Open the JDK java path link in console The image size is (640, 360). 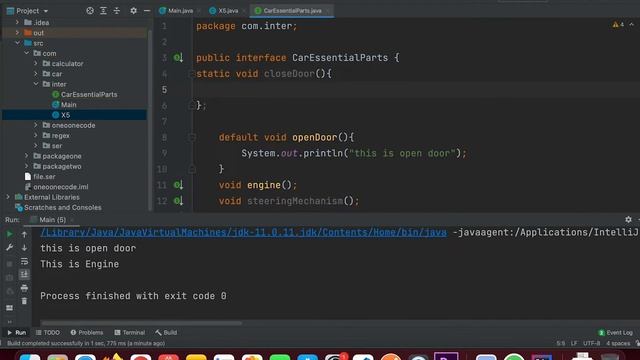pos(243,232)
